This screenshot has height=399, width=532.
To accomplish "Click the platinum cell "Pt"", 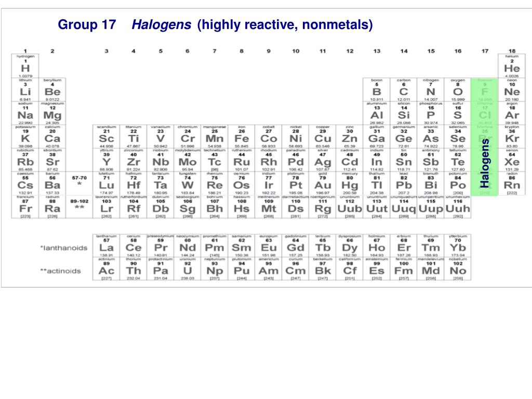I will pyautogui.click(x=296, y=183).
